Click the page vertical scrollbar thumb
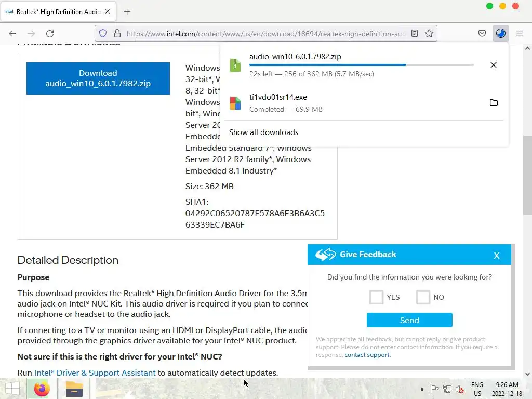The width and height of the screenshot is (532, 399). [527, 175]
